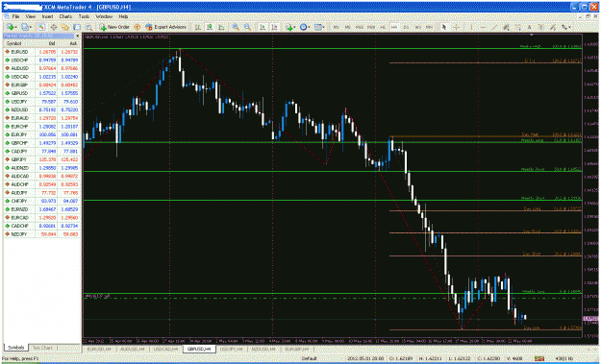Switch to EURGBP,H4 chart tab
Image resolution: width=601 pixels, height=364 pixels.
click(x=296, y=349)
